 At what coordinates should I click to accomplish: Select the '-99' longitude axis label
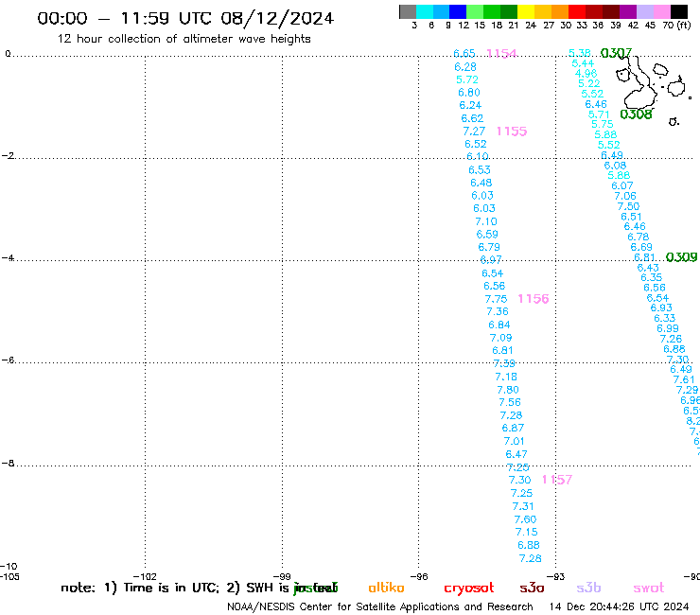(283, 576)
